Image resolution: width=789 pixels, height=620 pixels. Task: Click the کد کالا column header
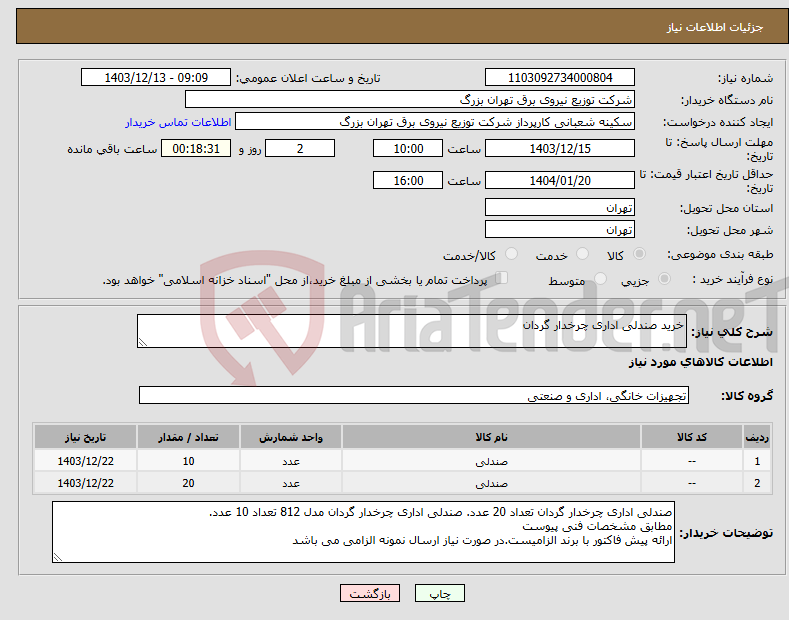click(691, 437)
